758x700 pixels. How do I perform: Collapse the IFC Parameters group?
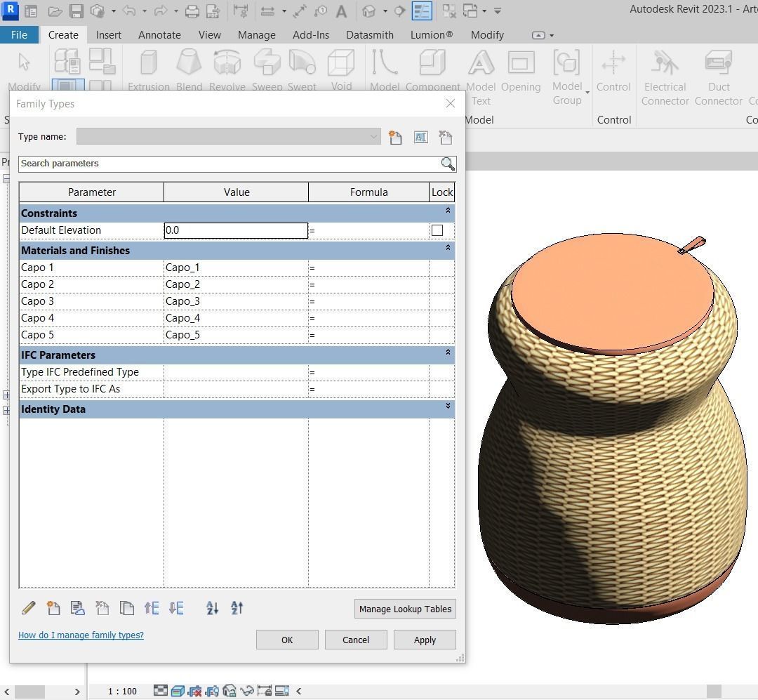coord(448,352)
